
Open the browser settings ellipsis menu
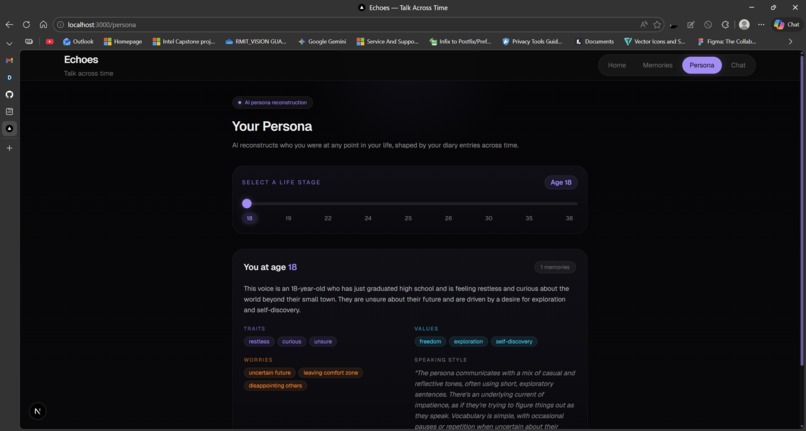click(761, 25)
